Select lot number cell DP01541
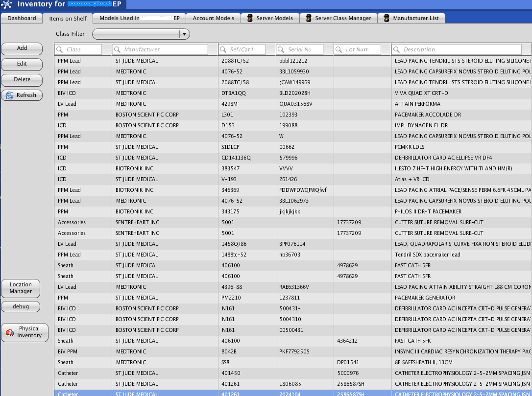The width and height of the screenshot is (532, 396). click(348, 363)
